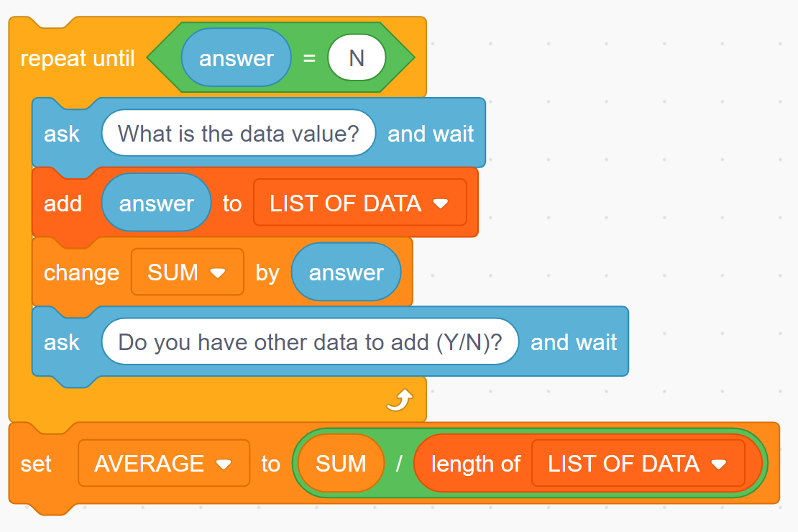Click the answer reporter inside the equals condition
This screenshot has width=798, height=532.
pos(236,58)
